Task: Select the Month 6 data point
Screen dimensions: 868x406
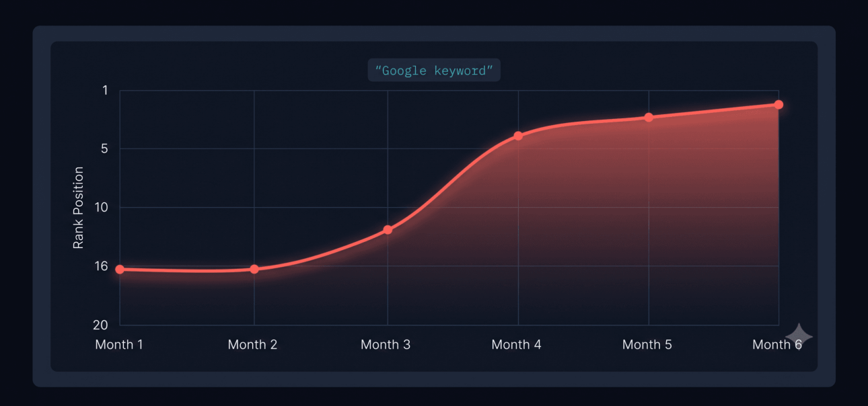Action: tap(779, 105)
